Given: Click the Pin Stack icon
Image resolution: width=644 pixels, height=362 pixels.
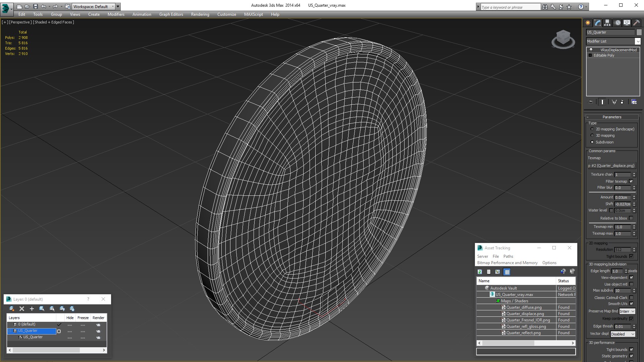Looking at the screenshot, I should [x=591, y=102].
